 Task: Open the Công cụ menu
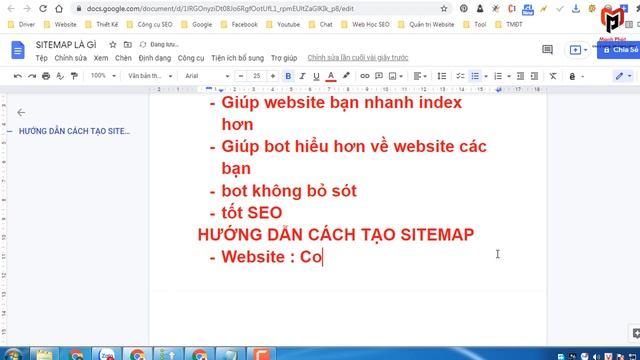pos(191,58)
